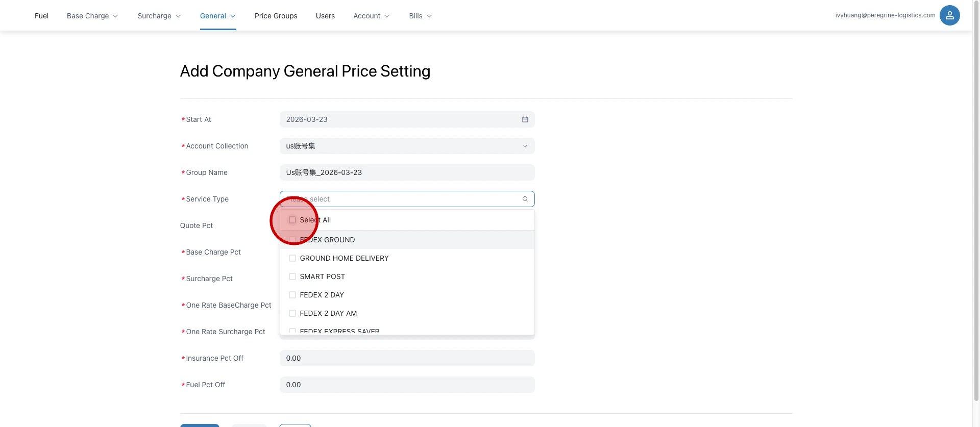Expand the Account Collection dropdown

point(407,146)
